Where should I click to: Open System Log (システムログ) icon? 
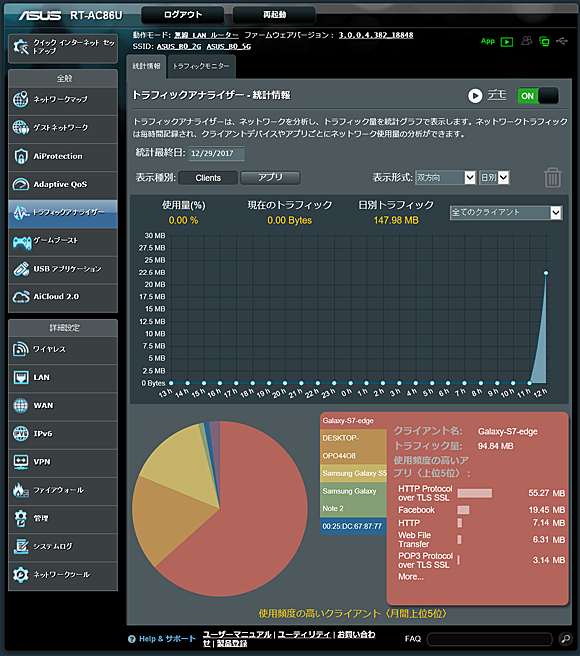coord(21,546)
